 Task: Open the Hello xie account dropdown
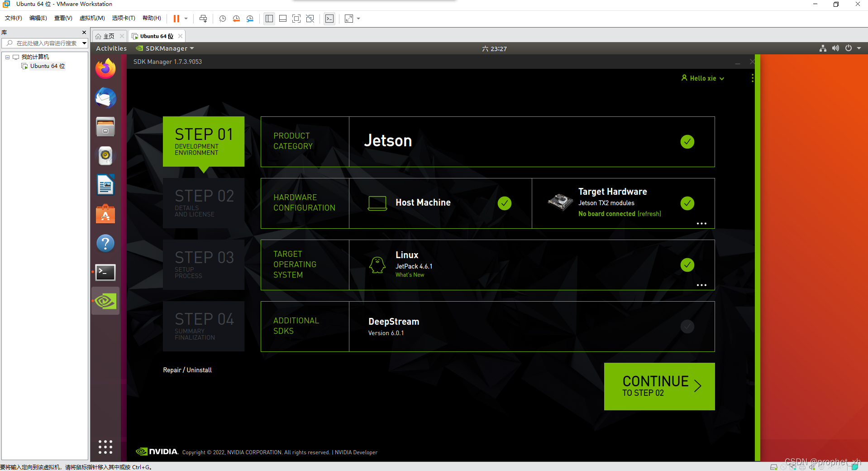click(703, 78)
